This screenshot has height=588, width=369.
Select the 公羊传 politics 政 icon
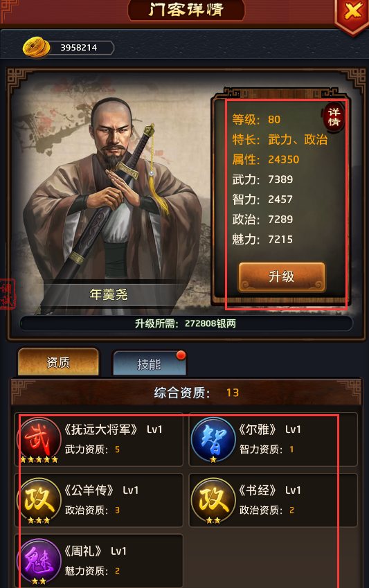click(x=39, y=499)
